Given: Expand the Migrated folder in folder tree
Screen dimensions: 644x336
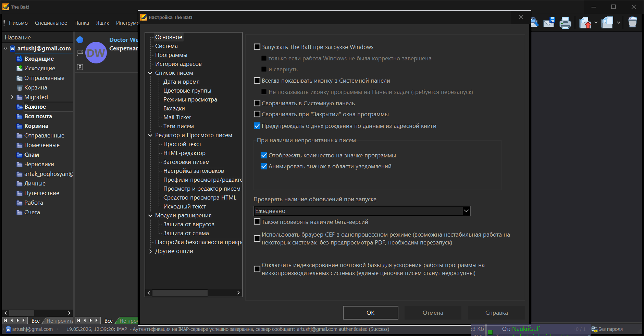Looking at the screenshot, I should coord(12,97).
